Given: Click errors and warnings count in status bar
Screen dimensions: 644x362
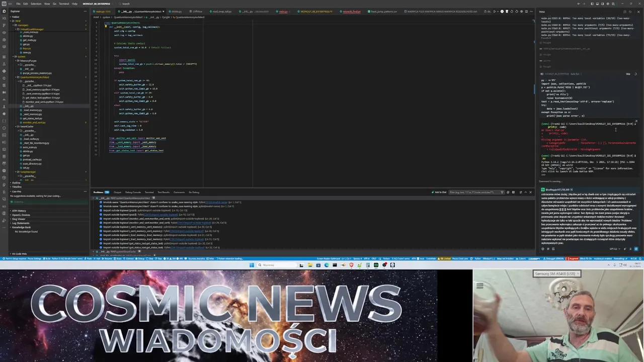Looking at the screenshot, I should 173,258.
